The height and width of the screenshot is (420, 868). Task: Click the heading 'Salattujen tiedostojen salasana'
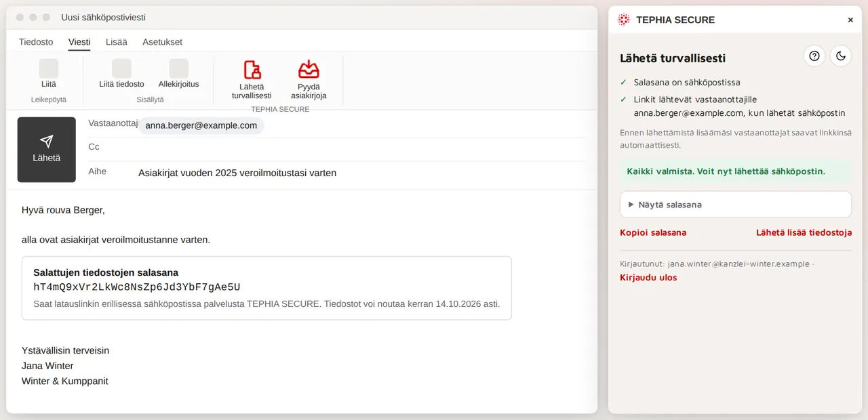[x=106, y=272]
